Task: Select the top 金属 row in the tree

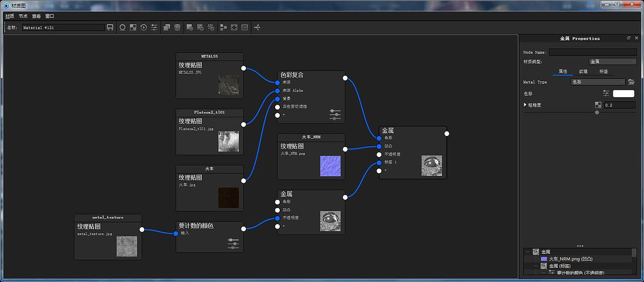Action: 578,252
